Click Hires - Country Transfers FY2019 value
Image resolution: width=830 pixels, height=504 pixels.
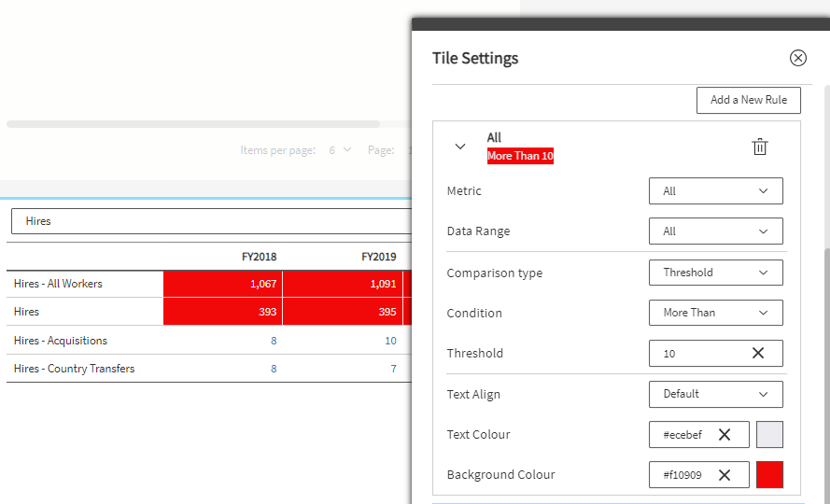coord(392,369)
